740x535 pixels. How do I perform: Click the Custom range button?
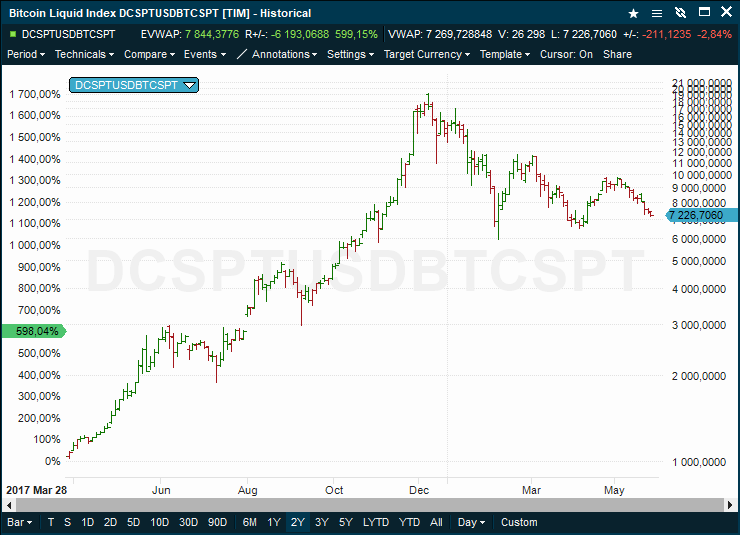point(519,522)
